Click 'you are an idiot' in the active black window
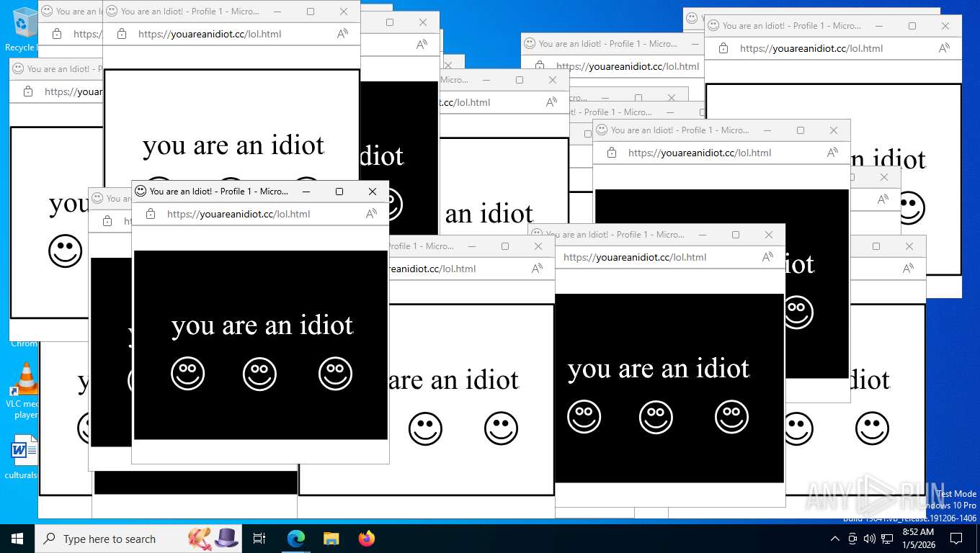 coord(262,326)
